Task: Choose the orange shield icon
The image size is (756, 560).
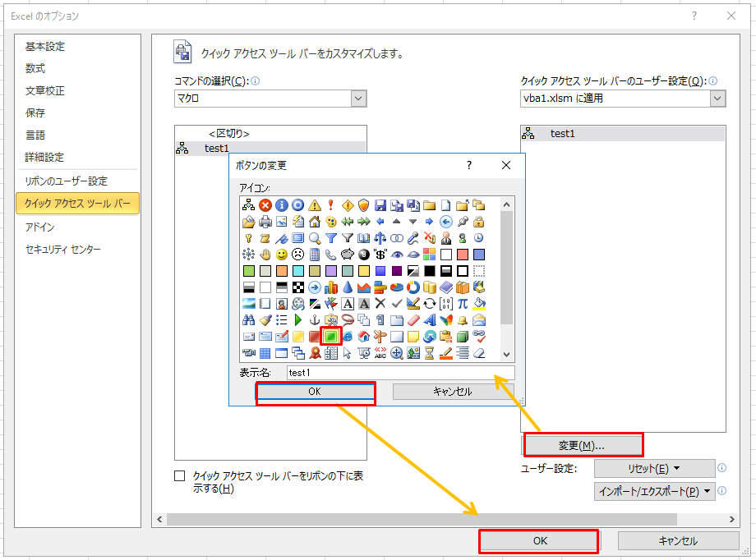Action: (x=363, y=205)
